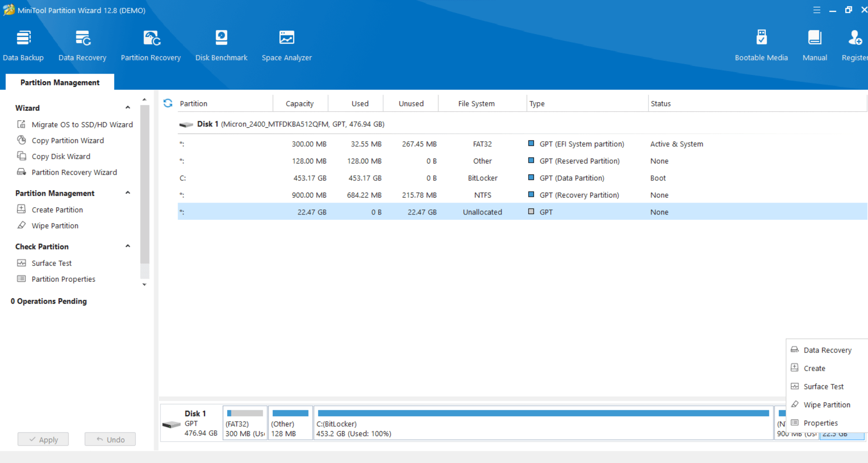Select the 22.47 GB Unallocated row
Viewport: 868px width, 463px height.
click(x=522, y=212)
